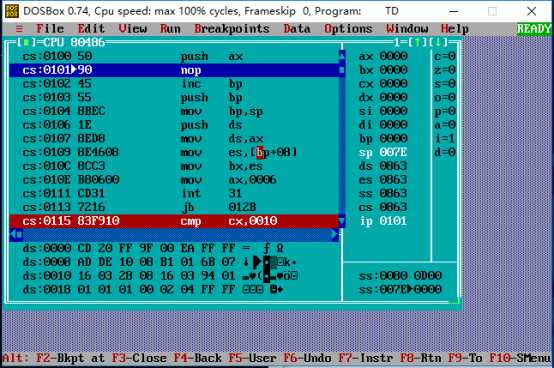Close the CPU window via its close box
554x368 pixels.
pos(26,42)
